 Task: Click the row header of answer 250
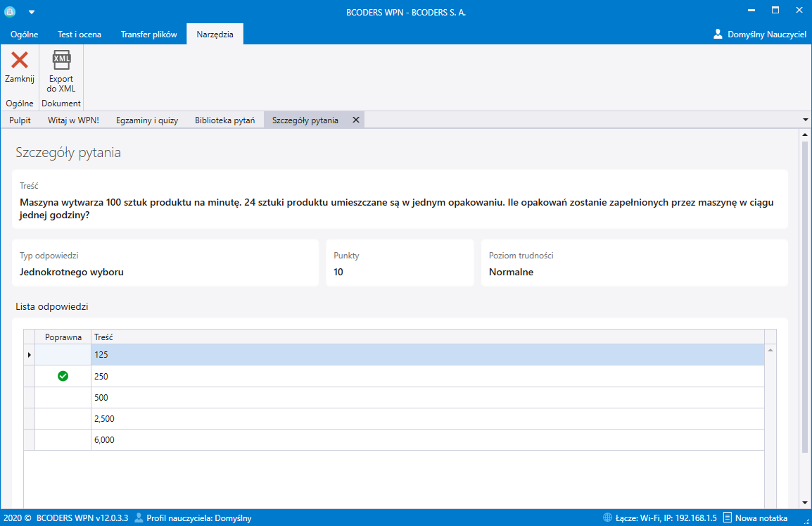click(x=29, y=376)
